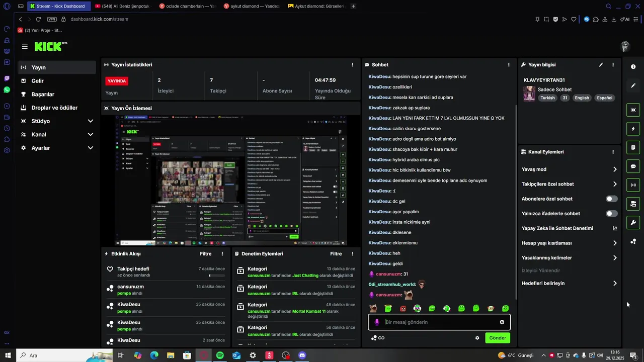Click the Gönder send button
This screenshot has width=644, height=362.
tap(498, 338)
